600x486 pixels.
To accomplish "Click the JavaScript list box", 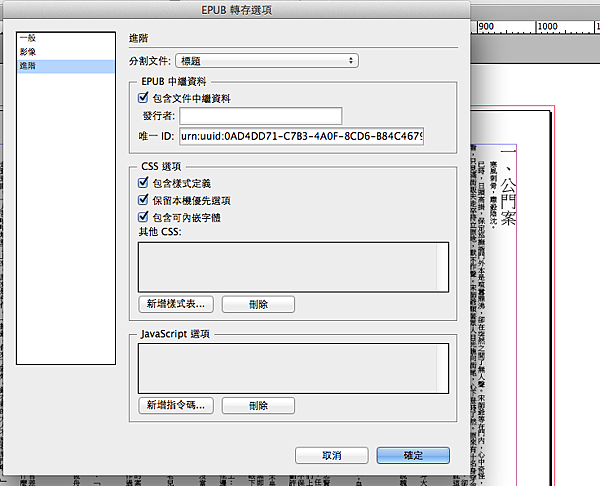I will [293, 369].
